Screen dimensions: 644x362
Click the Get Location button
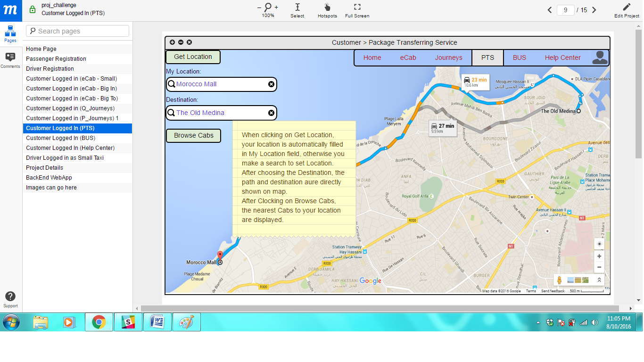point(193,57)
